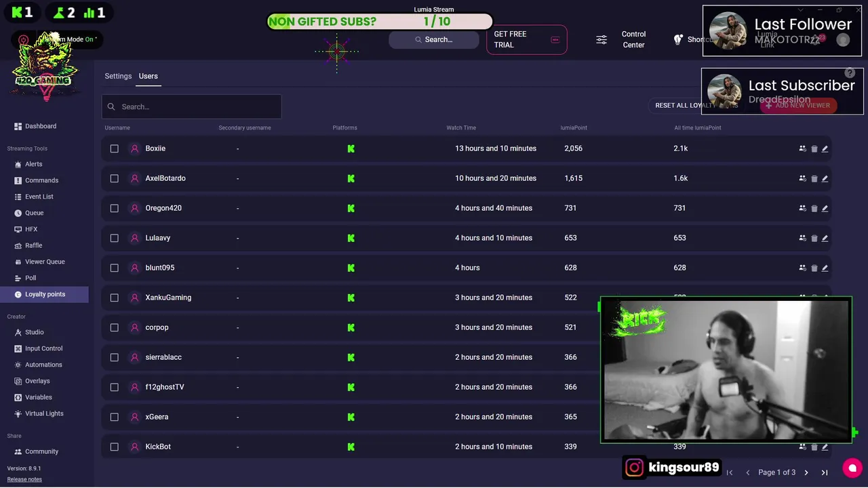Click the Platforms column header
Viewport: 868px width, 488px height.
(x=344, y=127)
